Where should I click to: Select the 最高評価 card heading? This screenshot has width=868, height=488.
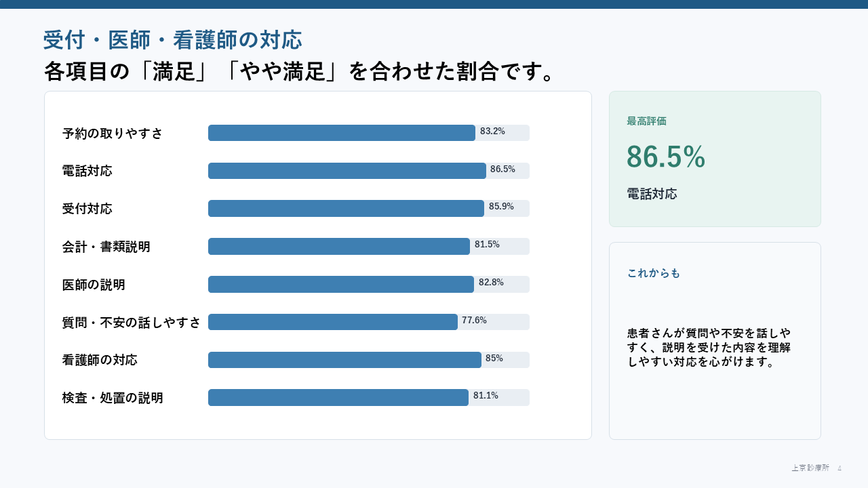[x=646, y=121]
